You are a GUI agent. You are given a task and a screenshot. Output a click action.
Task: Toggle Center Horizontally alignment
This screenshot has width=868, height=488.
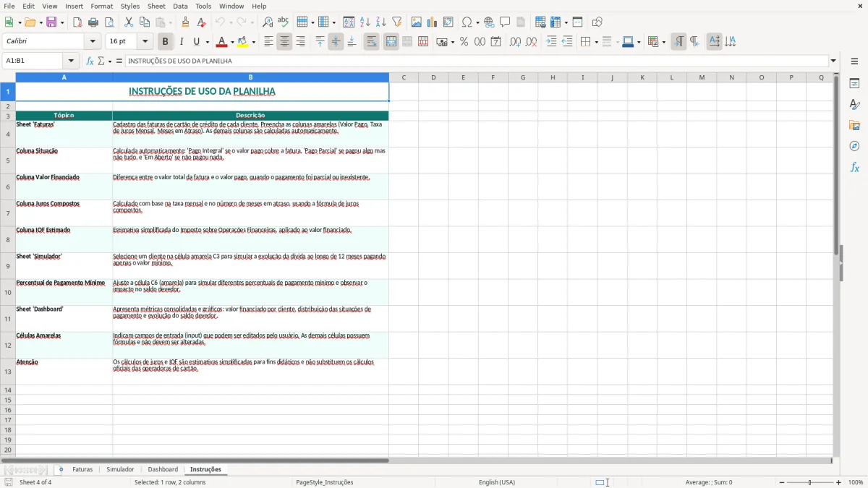tap(284, 42)
